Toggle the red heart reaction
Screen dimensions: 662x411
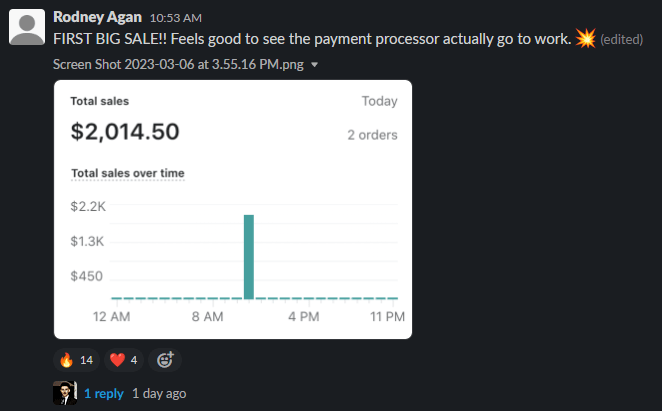[x=124, y=360]
